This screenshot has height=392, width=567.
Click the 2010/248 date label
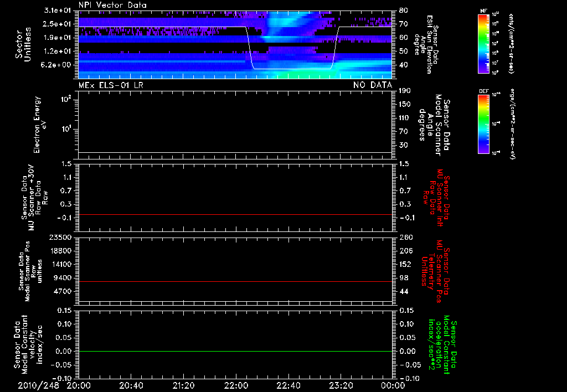pyautogui.click(x=38, y=385)
